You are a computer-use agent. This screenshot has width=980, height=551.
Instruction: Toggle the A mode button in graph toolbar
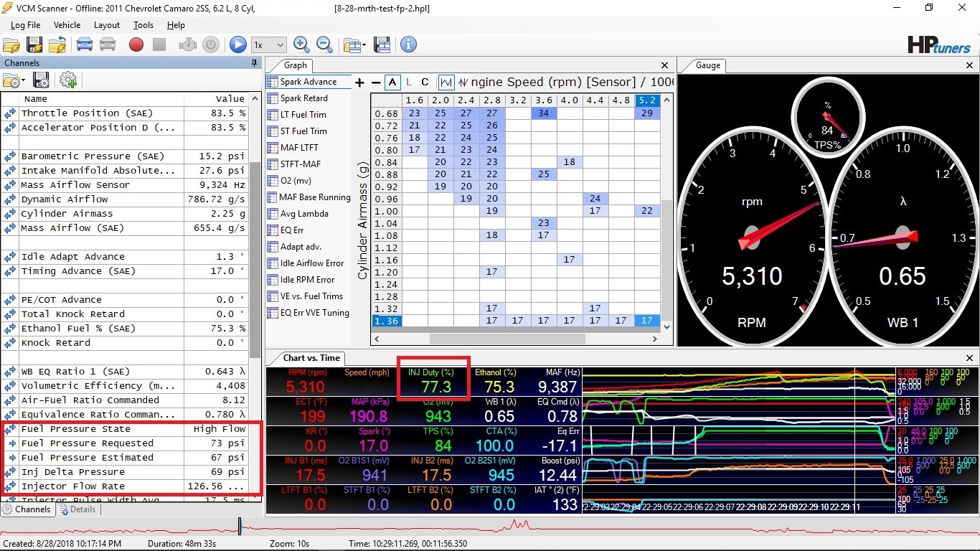pyautogui.click(x=392, y=83)
